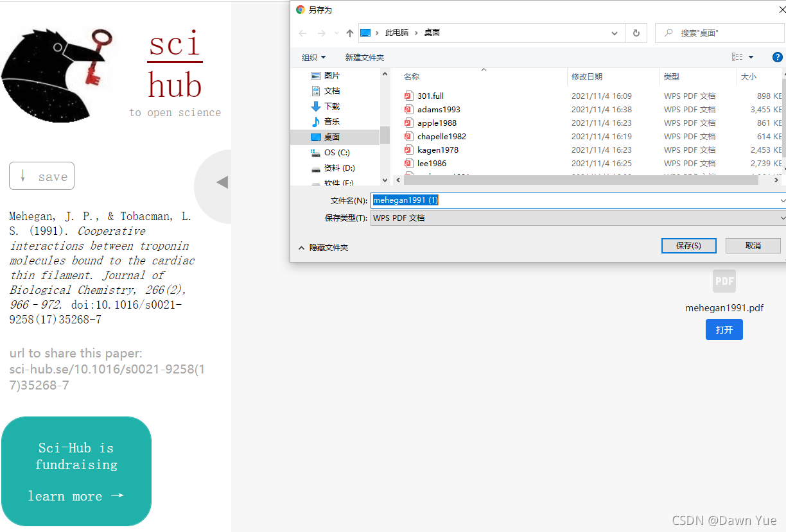Select file chapelle1982
The height and width of the screenshot is (532, 786).
click(x=442, y=136)
